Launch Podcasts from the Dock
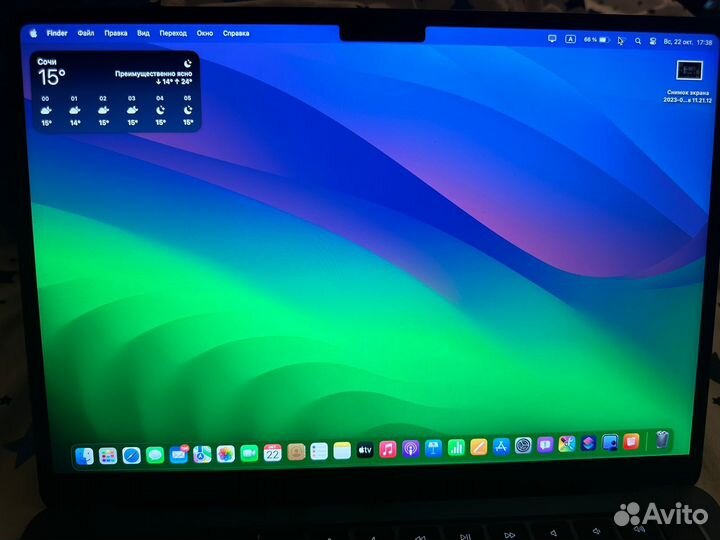Viewport: 720px width, 540px height. click(x=411, y=449)
